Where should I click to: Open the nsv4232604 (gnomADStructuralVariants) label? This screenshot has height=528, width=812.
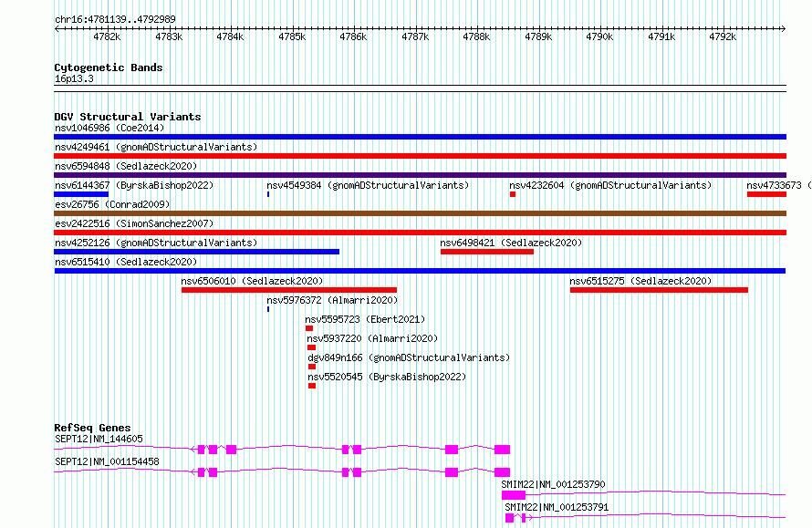coord(610,185)
